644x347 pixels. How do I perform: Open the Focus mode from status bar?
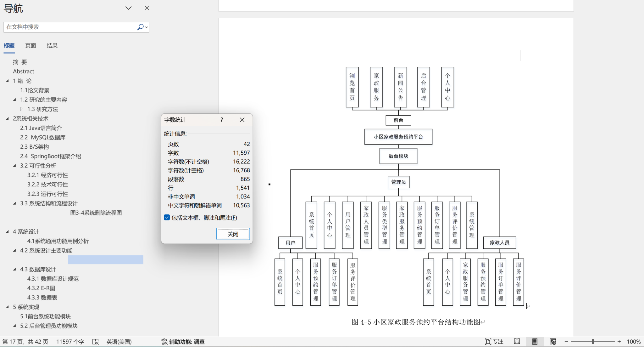[494, 342]
